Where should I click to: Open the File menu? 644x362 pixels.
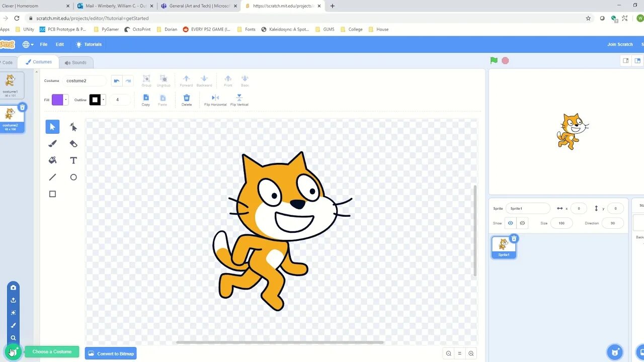tap(44, 44)
